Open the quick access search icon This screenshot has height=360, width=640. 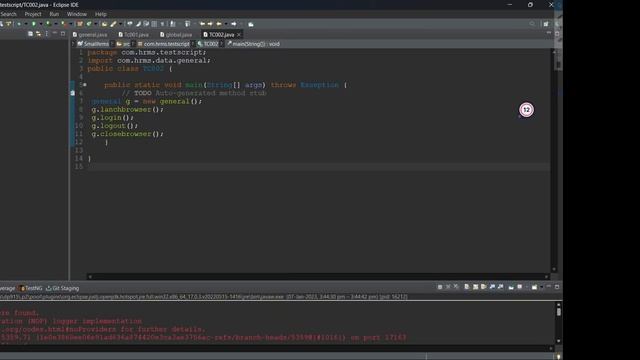(x=532, y=24)
